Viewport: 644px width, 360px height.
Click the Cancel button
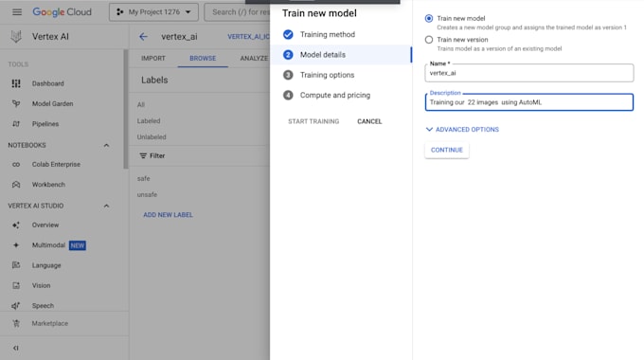[x=369, y=121]
